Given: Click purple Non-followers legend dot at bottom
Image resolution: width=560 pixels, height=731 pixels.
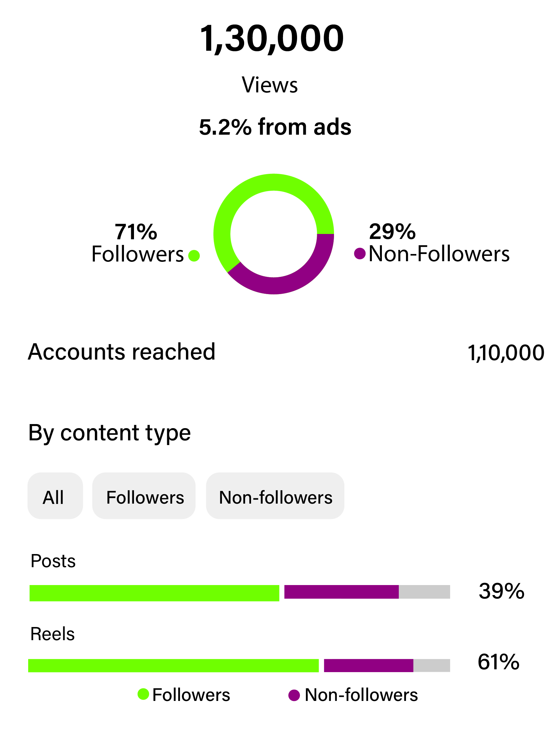Looking at the screenshot, I should pyautogui.click(x=294, y=695).
